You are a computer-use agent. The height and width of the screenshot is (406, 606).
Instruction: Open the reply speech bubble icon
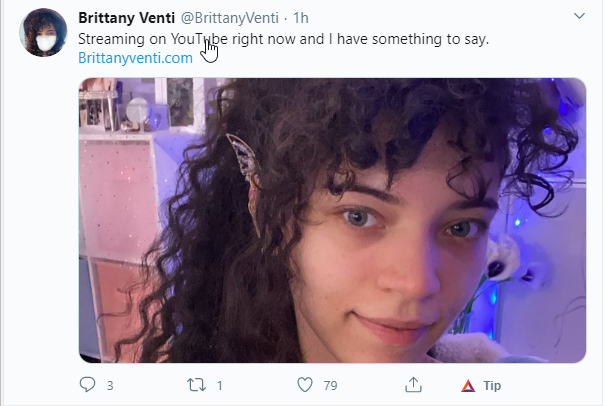[x=87, y=385]
